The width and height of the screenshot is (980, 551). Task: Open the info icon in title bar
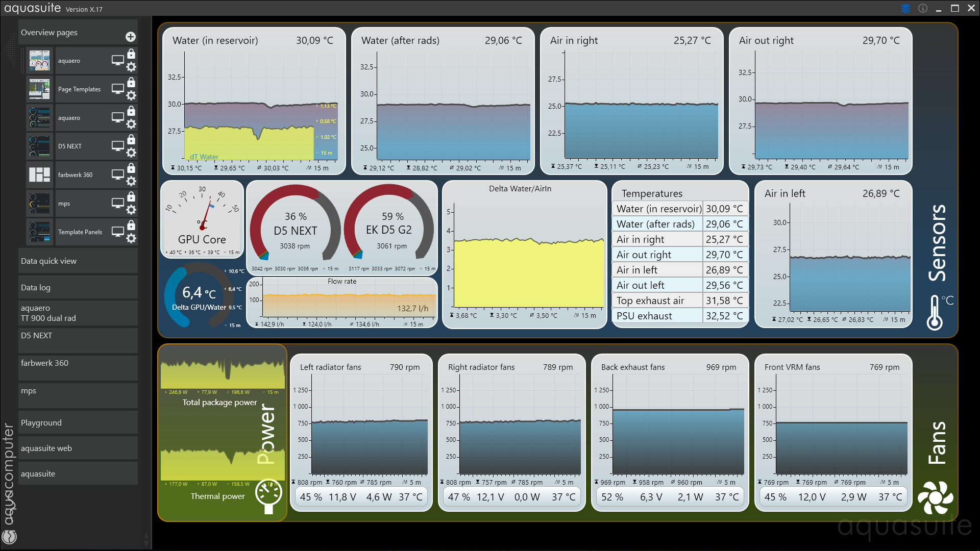pos(923,8)
